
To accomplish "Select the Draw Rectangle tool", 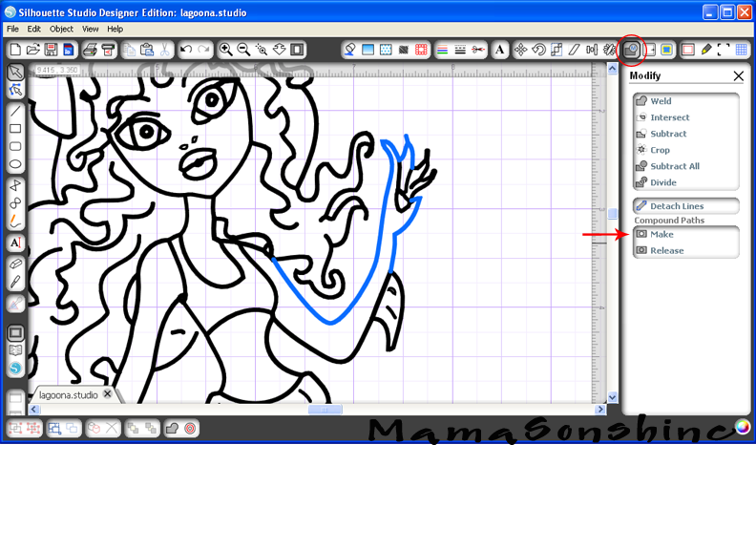I will pos(15,128).
